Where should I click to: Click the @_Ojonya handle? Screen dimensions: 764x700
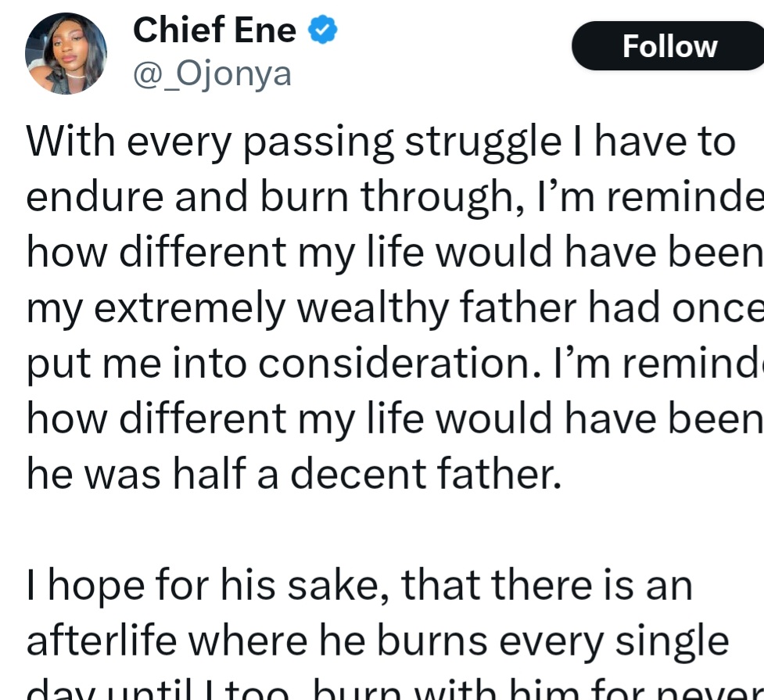coord(212,74)
